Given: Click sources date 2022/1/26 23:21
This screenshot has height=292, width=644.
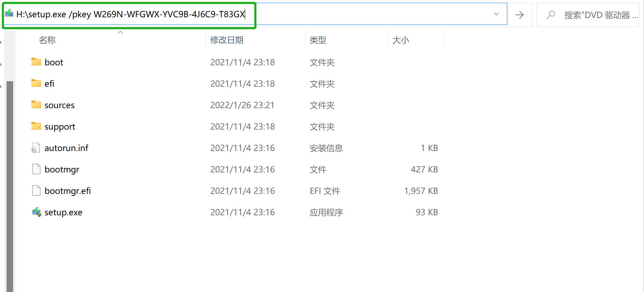Looking at the screenshot, I should [x=242, y=105].
